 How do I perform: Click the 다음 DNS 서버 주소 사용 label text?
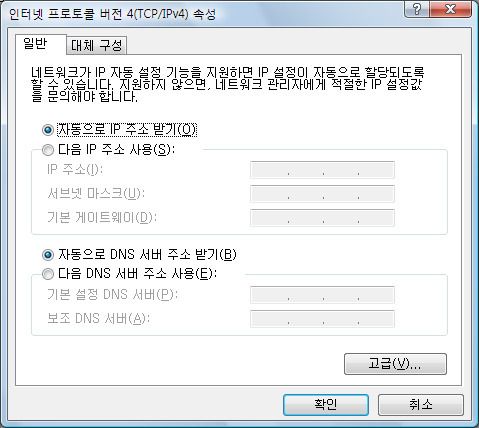coord(137,274)
